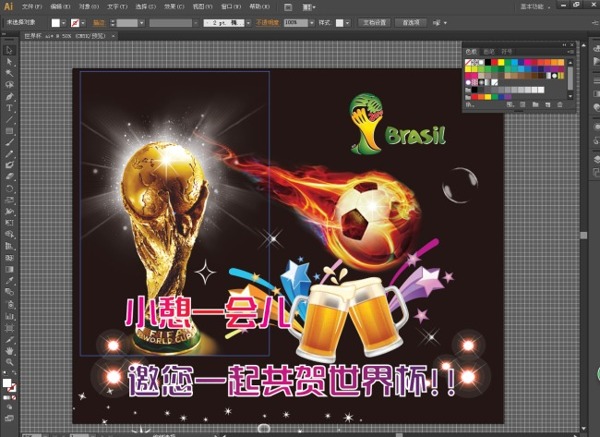This screenshot has height=437, width=600.
Task: Open the 文件(F) menu
Action: click(x=31, y=7)
